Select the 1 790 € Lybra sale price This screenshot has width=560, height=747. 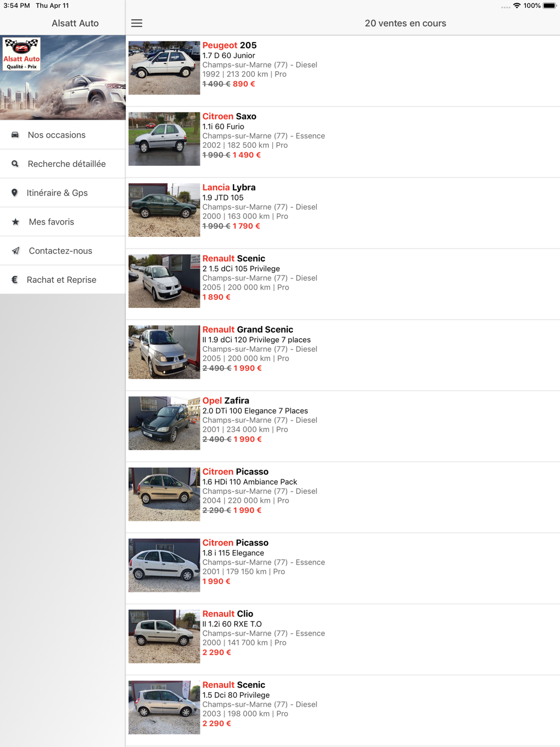point(246,226)
